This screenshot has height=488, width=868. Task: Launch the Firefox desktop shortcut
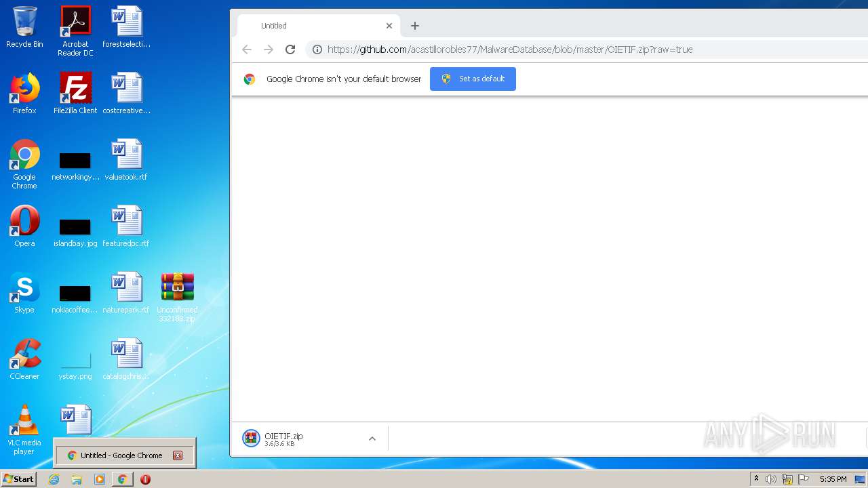coord(24,94)
